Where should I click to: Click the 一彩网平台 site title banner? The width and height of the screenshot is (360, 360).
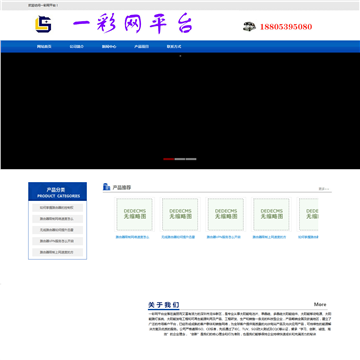click(133, 24)
